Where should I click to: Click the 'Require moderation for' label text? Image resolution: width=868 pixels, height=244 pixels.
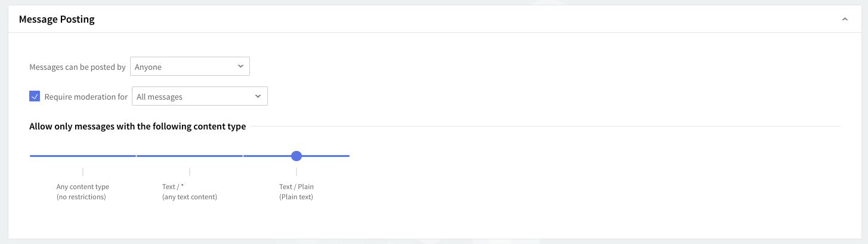click(x=86, y=97)
